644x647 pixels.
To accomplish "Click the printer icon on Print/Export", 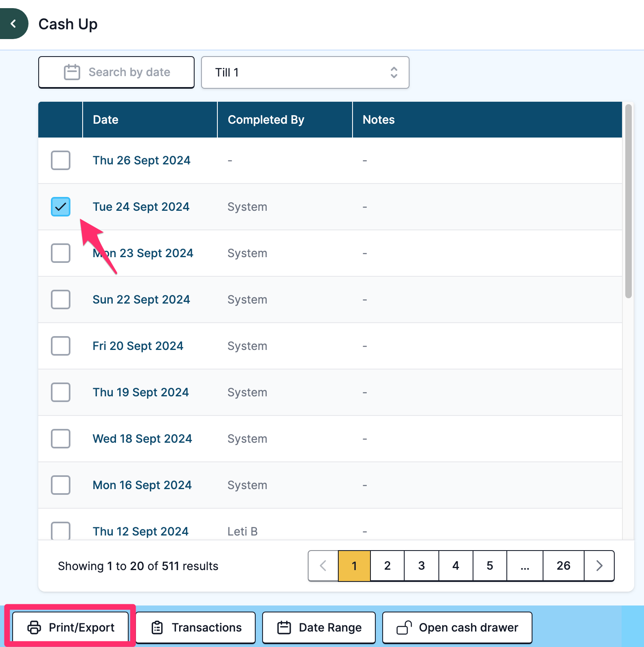I will [34, 627].
